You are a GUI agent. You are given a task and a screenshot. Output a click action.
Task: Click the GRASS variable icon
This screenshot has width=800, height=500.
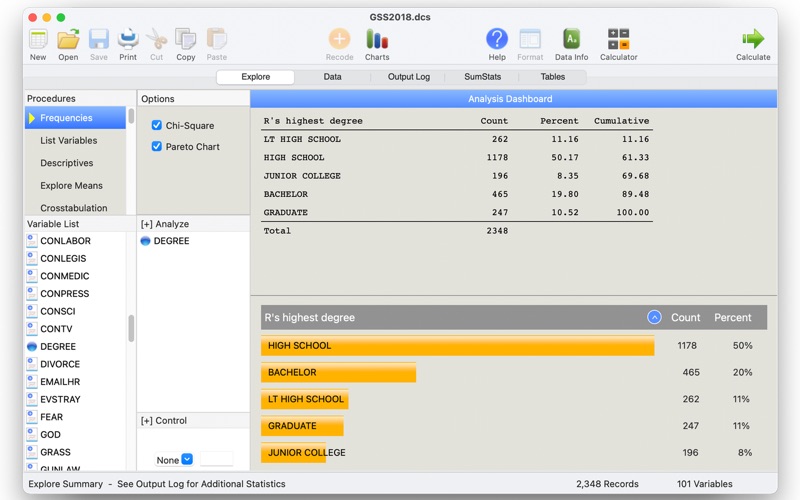tap(32, 452)
